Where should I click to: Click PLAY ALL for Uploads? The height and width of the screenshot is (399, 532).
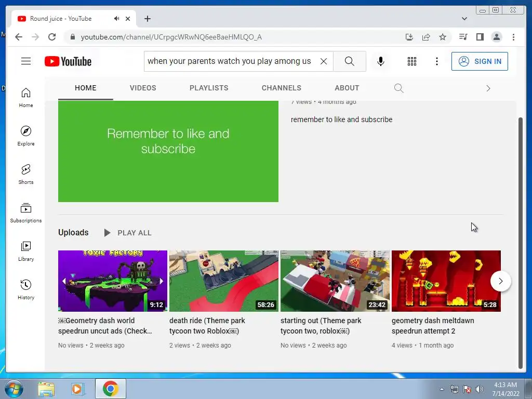(128, 233)
